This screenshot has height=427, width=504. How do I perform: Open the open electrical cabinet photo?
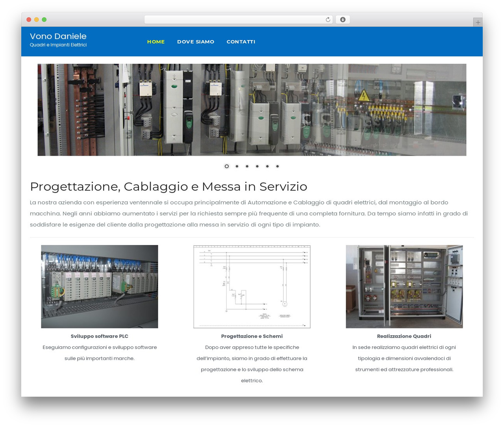click(x=404, y=287)
